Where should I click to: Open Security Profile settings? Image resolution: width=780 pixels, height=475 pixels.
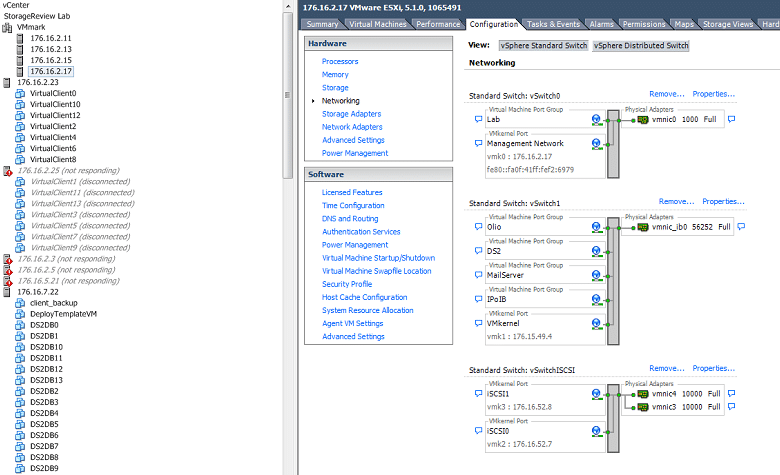pos(347,284)
